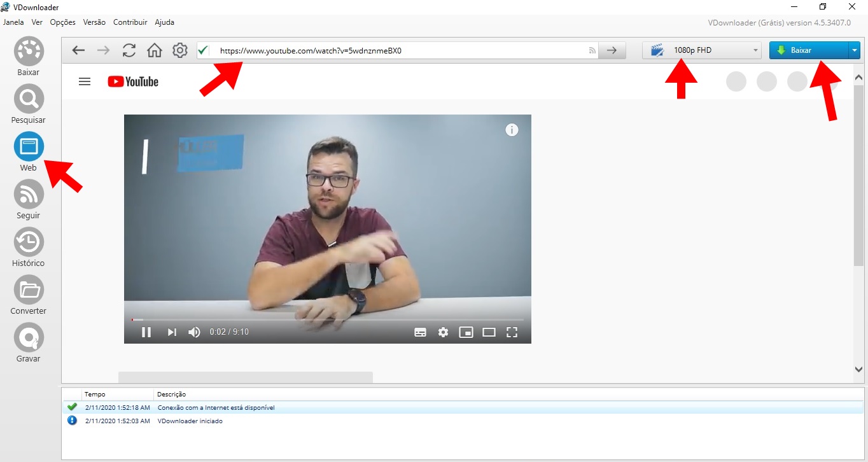The image size is (868, 462).
Task: Click the green checkmark beside the URL
Action: click(x=203, y=50)
